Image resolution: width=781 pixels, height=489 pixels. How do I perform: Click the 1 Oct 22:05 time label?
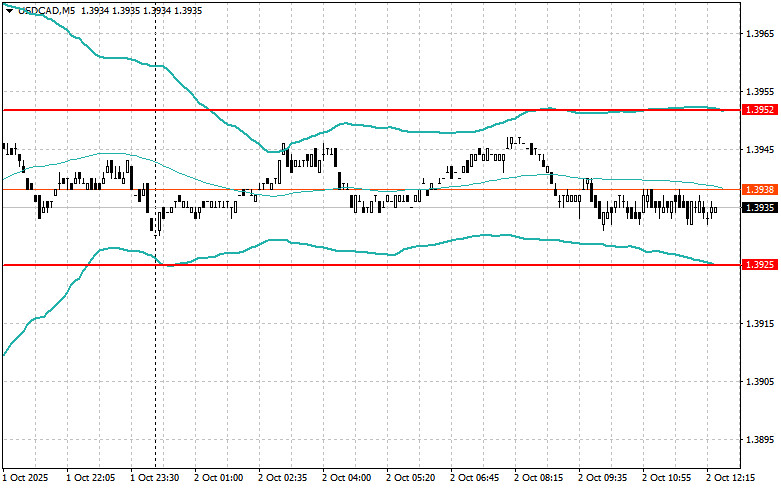[91, 478]
